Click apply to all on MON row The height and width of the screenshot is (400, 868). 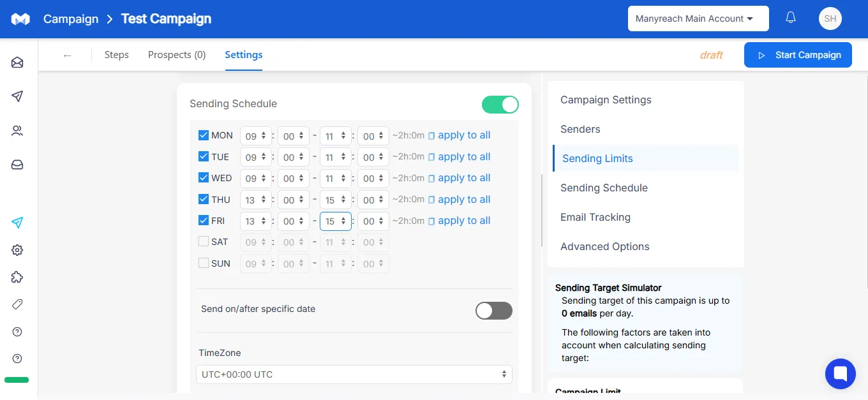[464, 135]
